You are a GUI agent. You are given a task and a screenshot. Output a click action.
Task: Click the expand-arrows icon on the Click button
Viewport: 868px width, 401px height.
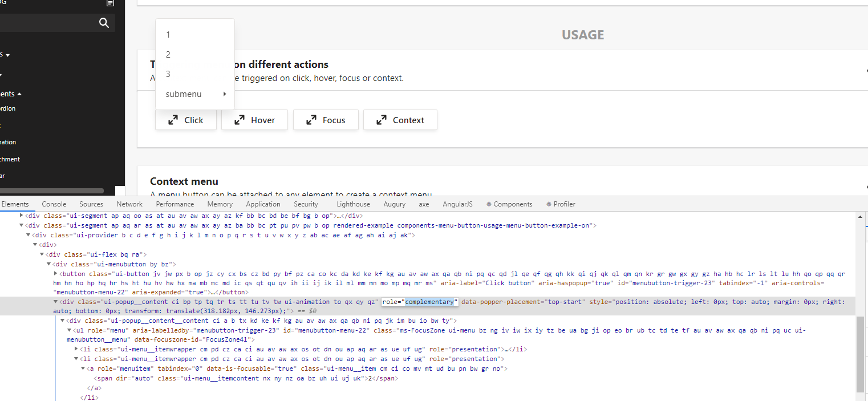tap(173, 120)
